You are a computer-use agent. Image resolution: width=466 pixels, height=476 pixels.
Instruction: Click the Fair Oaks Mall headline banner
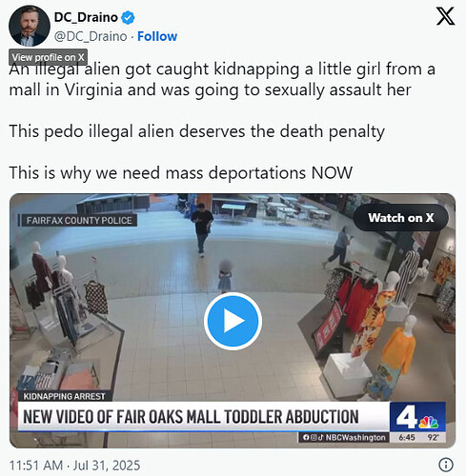click(x=204, y=417)
